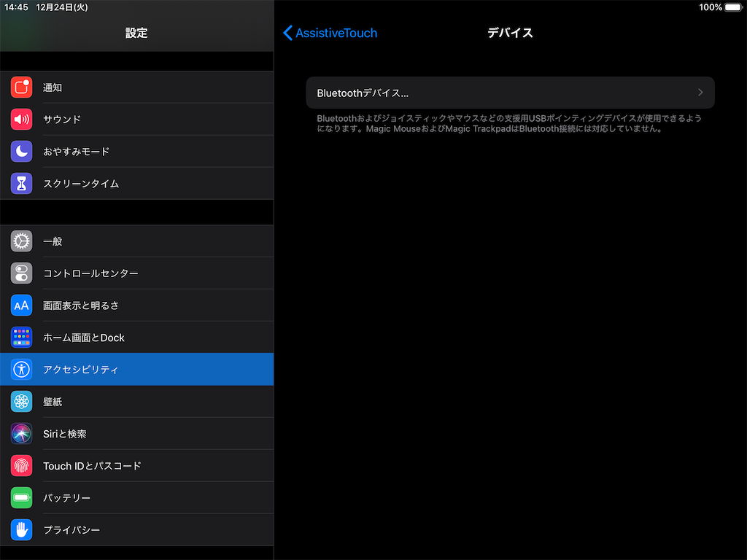Select the highlighted アクセシビリティ row
Viewport: 747px width, 560px height.
pos(136,369)
